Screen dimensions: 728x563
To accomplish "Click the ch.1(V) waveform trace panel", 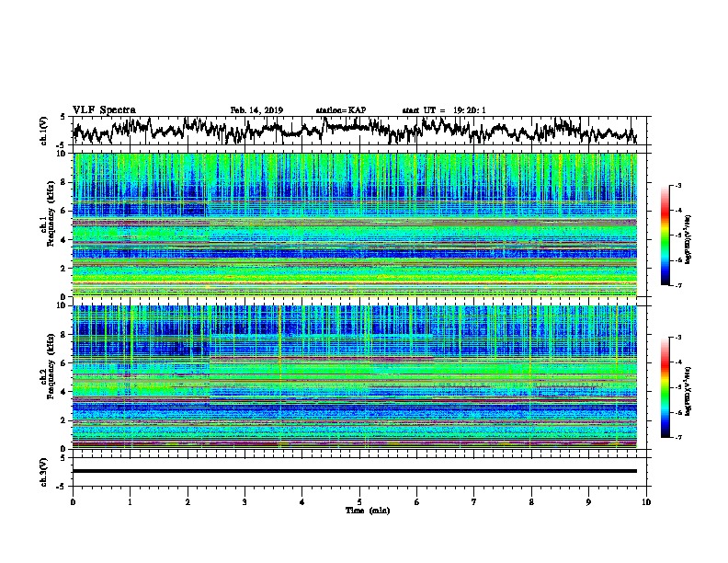I will 361,131.
